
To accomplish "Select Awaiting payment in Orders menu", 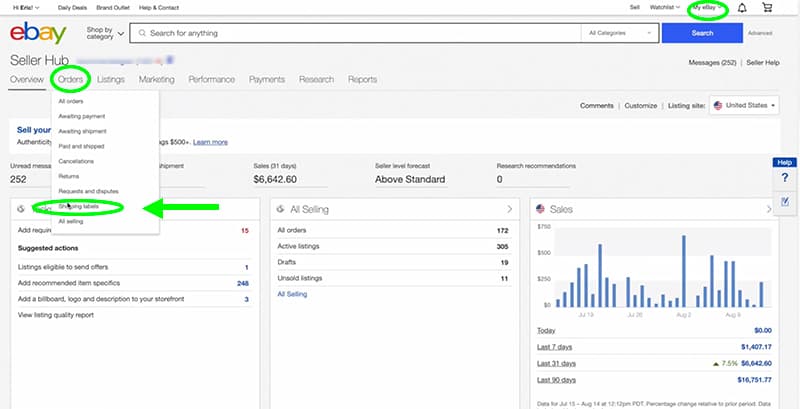I will click(x=82, y=116).
